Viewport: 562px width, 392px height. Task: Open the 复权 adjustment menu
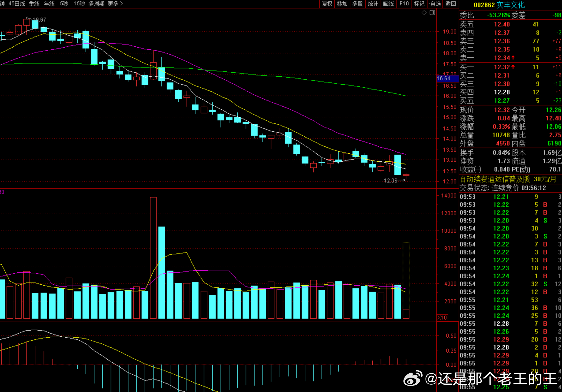click(327, 4)
